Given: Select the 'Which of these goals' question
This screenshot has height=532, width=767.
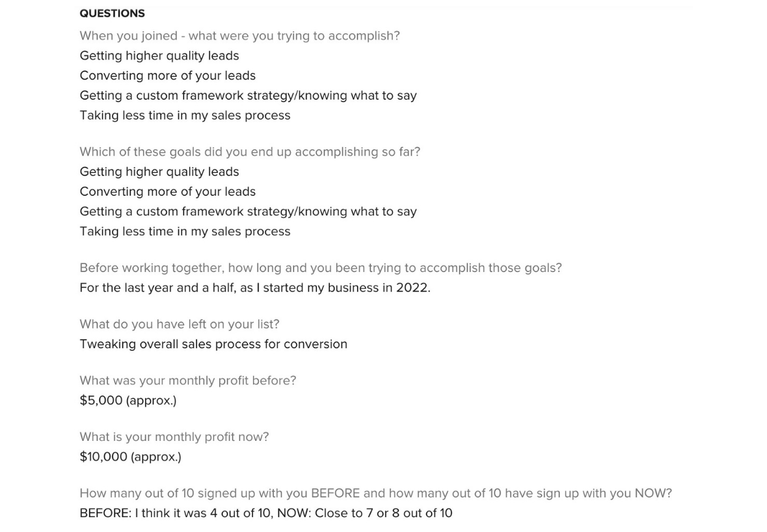Looking at the screenshot, I should point(250,152).
